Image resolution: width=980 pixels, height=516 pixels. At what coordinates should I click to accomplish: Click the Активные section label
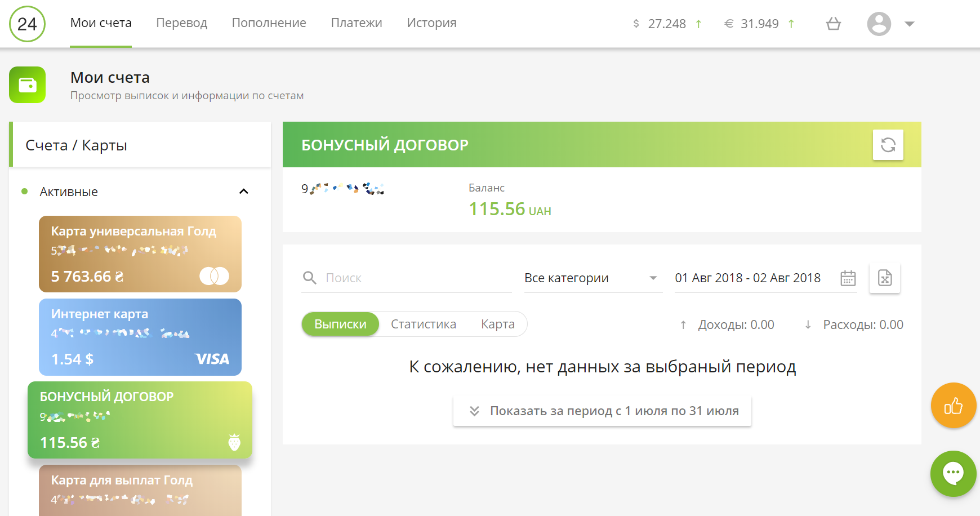point(69,192)
